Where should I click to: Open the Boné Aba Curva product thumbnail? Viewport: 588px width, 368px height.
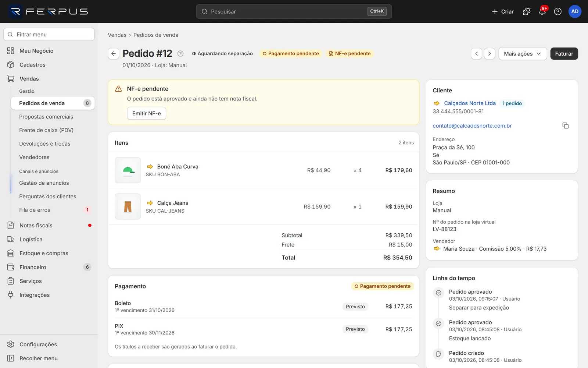(128, 170)
